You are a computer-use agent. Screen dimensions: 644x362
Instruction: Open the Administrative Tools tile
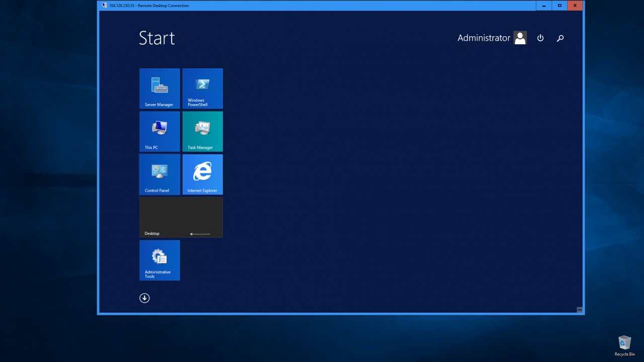(159, 260)
